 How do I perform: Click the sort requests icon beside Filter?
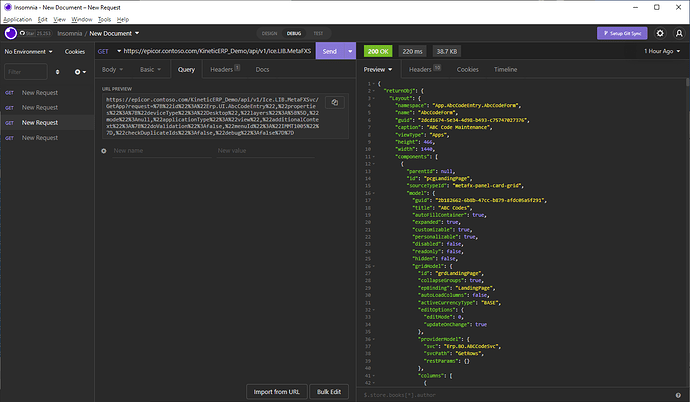click(x=58, y=72)
